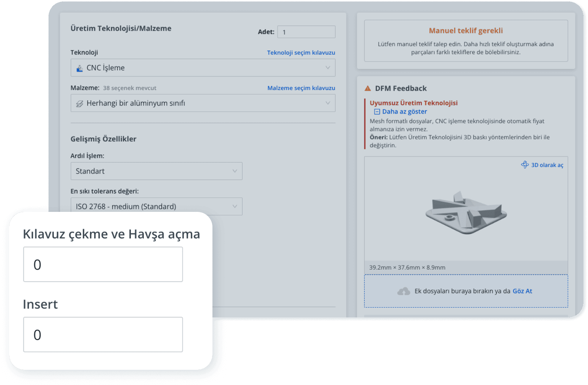Click the DFM Feedback warning triangle icon
588x385 pixels.
click(368, 88)
